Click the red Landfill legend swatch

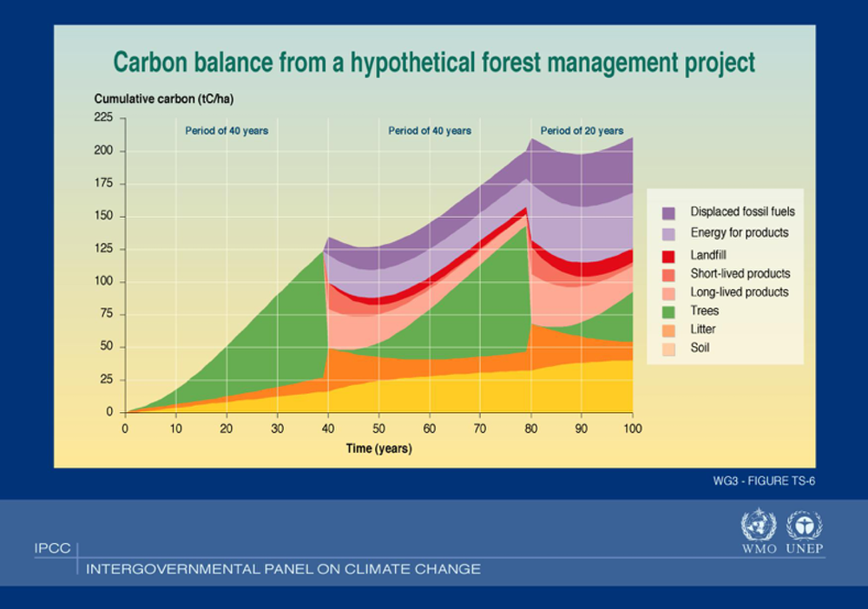point(668,256)
